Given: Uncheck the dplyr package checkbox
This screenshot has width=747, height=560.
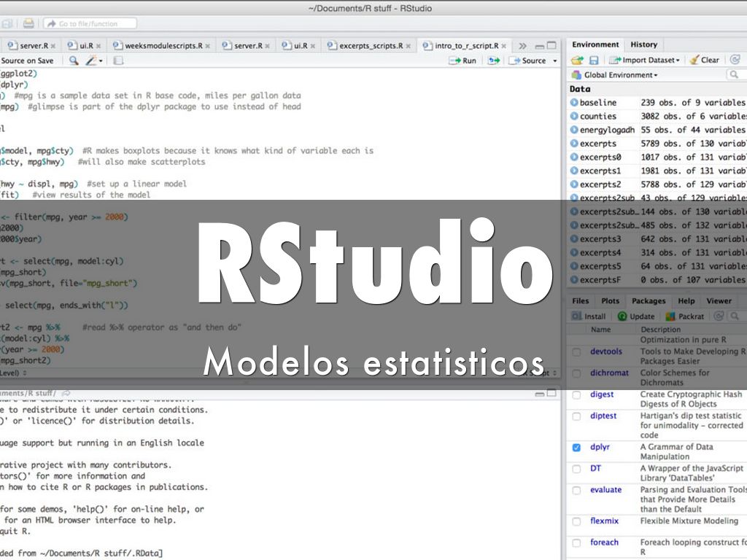Looking at the screenshot, I should pos(576,448).
